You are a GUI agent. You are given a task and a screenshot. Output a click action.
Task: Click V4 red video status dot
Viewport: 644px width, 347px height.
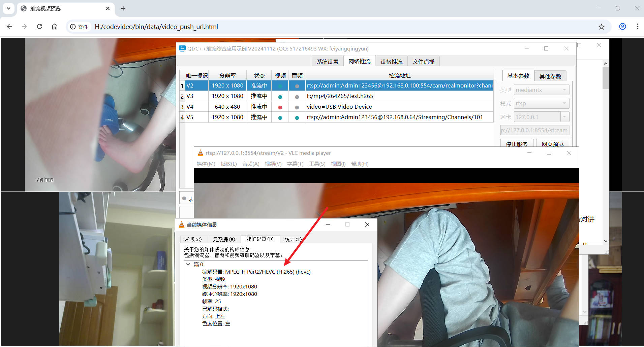pyautogui.click(x=280, y=107)
